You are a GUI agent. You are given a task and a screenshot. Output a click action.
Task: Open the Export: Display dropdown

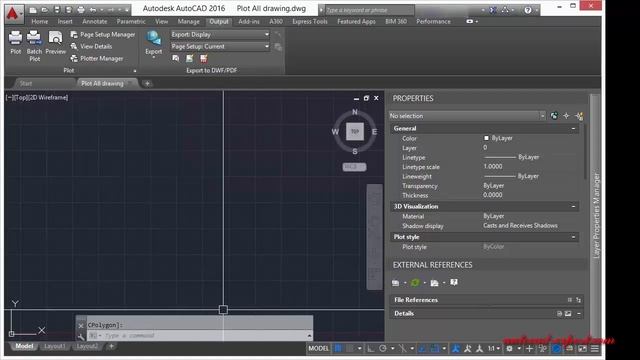point(220,35)
